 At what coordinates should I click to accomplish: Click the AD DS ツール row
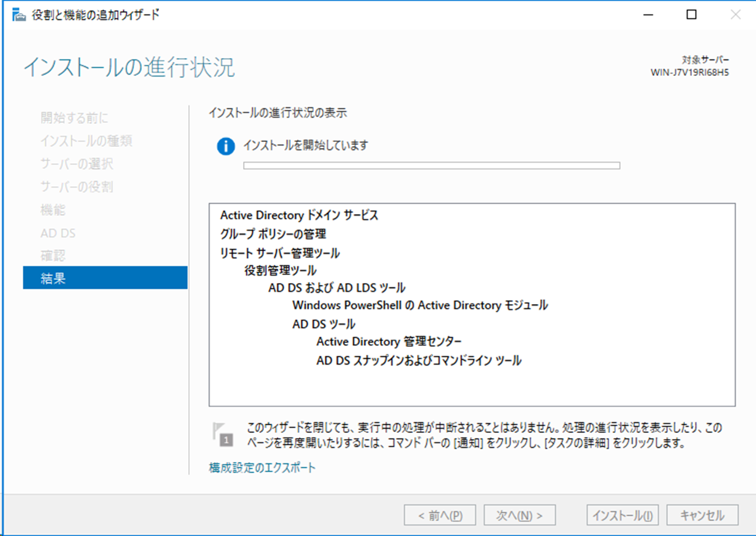(x=324, y=324)
